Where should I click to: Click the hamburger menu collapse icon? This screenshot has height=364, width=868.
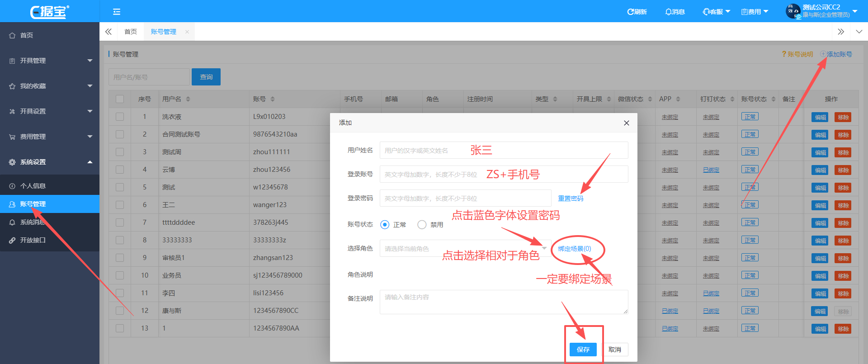(117, 12)
